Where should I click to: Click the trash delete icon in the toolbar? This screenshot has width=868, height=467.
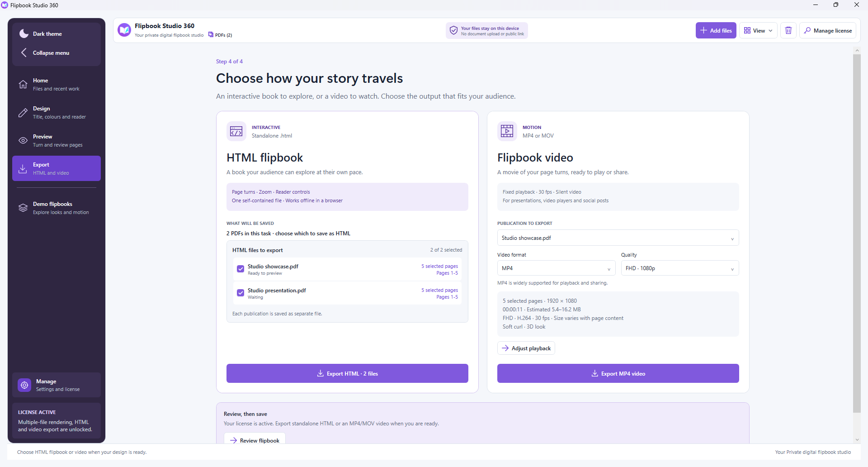pos(788,30)
